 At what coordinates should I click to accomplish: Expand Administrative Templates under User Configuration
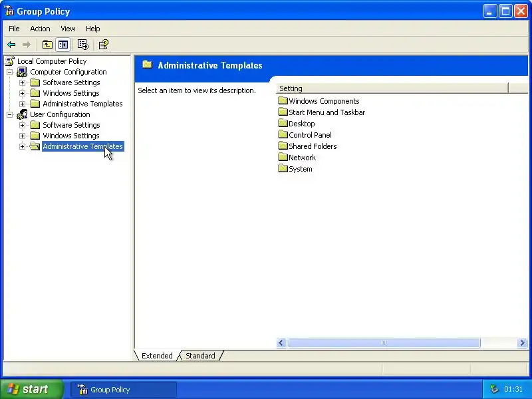coord(23,146)
